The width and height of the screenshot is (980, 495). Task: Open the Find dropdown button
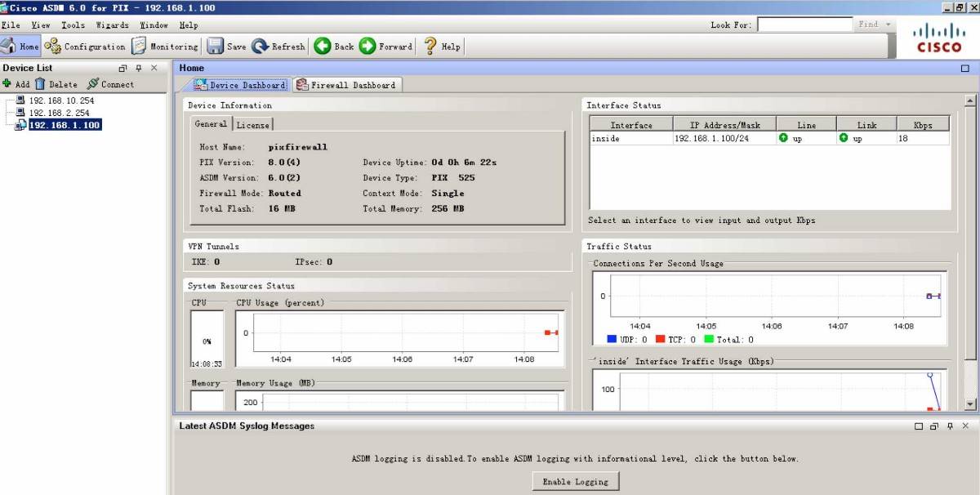875,25
